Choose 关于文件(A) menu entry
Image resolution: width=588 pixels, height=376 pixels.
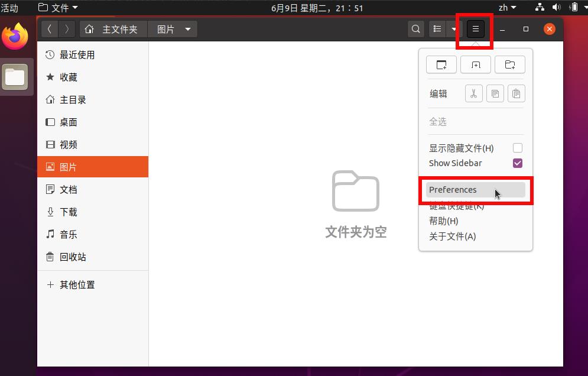[x=452, y=236]
